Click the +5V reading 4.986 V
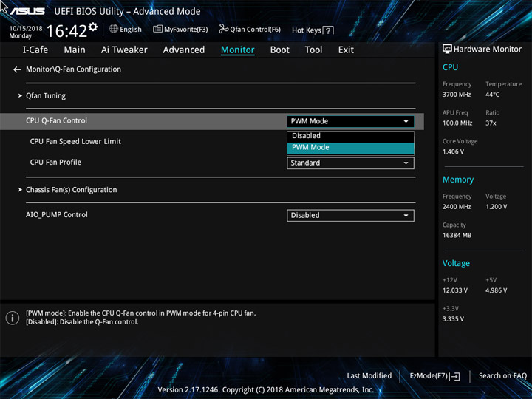This screenshot has width=532, height=399. pyautogui.click(x=496, y=290)
